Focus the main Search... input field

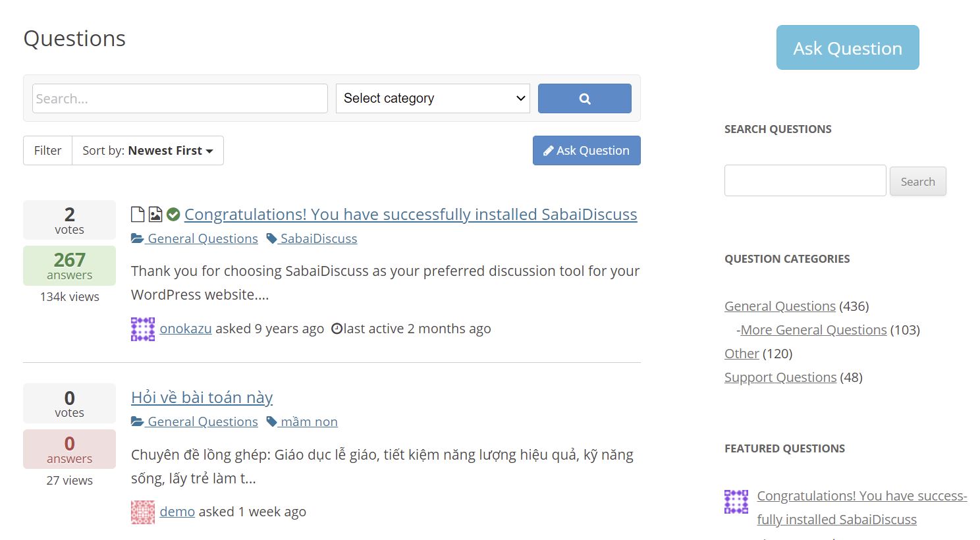click(180, 98)
